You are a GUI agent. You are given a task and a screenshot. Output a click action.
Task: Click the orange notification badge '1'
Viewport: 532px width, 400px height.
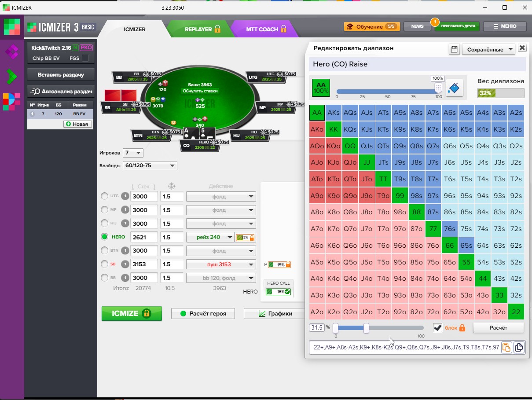click(x=434, y=22)
